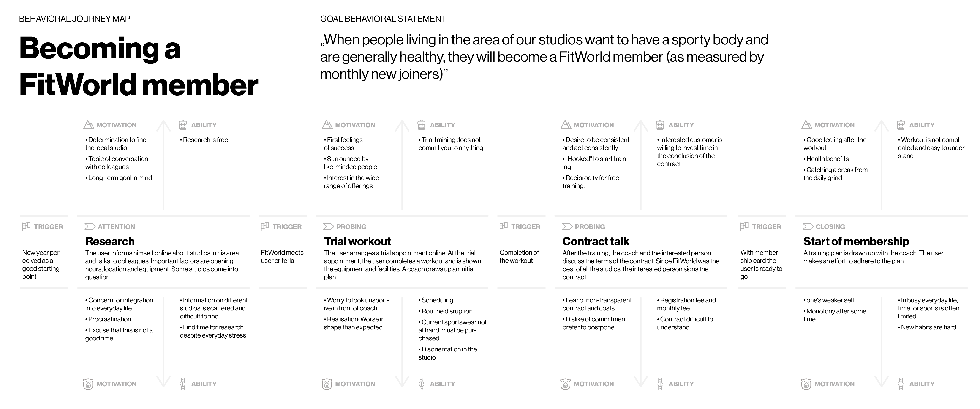Select the "Trial workout" stage heading

357,241
